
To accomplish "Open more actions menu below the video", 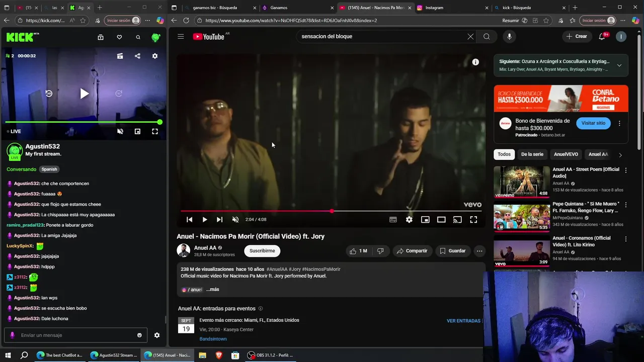I will point(479,251).
